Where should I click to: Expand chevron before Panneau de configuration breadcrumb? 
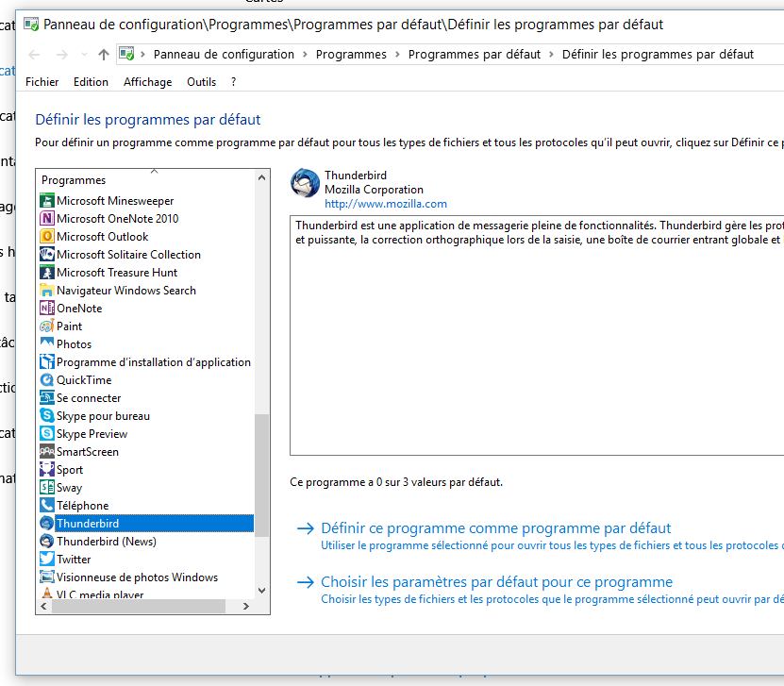pyautogui.click(x=143, y=54)
